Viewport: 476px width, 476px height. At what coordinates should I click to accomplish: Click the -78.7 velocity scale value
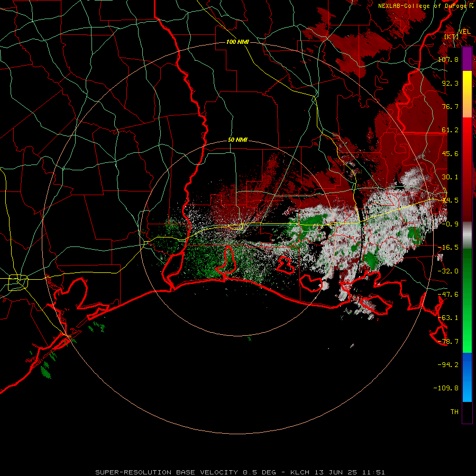coord(448,342)
